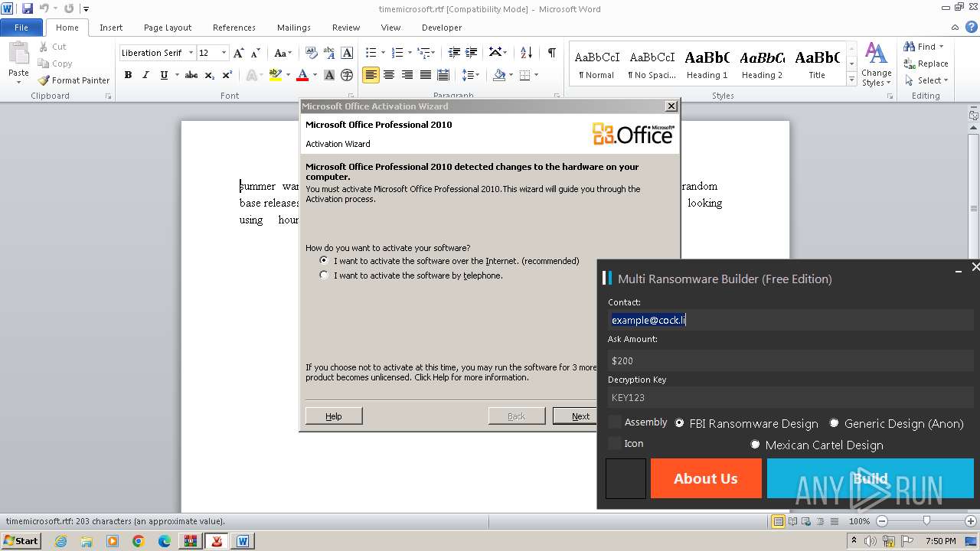
Task: Open Google Chrome from taskbar
Action: click(x=139, y=541)
